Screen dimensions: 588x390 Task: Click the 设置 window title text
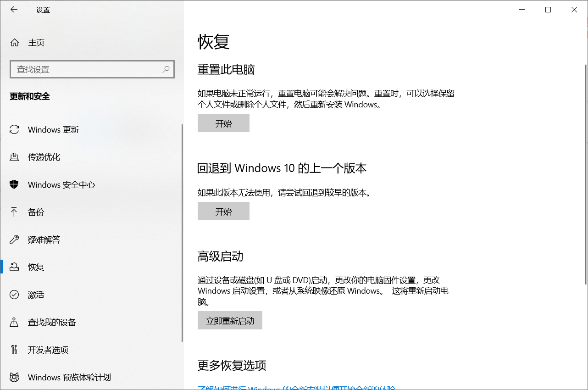(x=43, y=10)
